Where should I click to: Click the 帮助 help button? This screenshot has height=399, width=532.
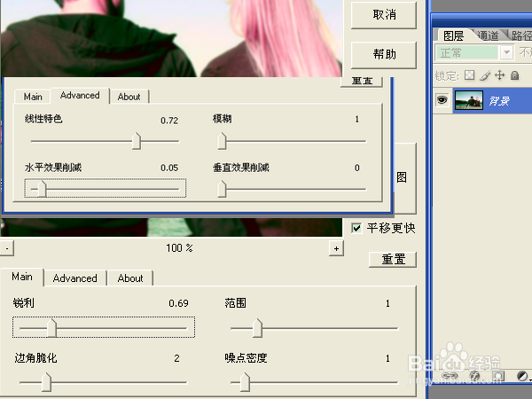(384, 55)
